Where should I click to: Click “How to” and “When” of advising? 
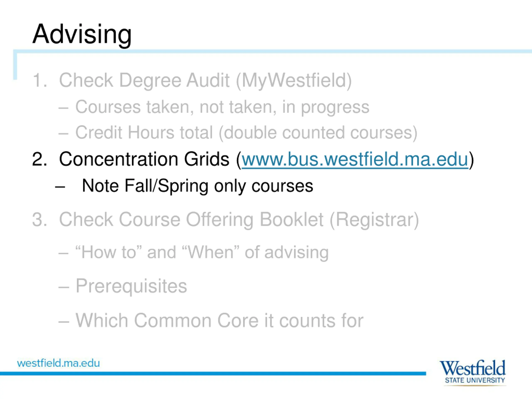(x=202, y=252)
